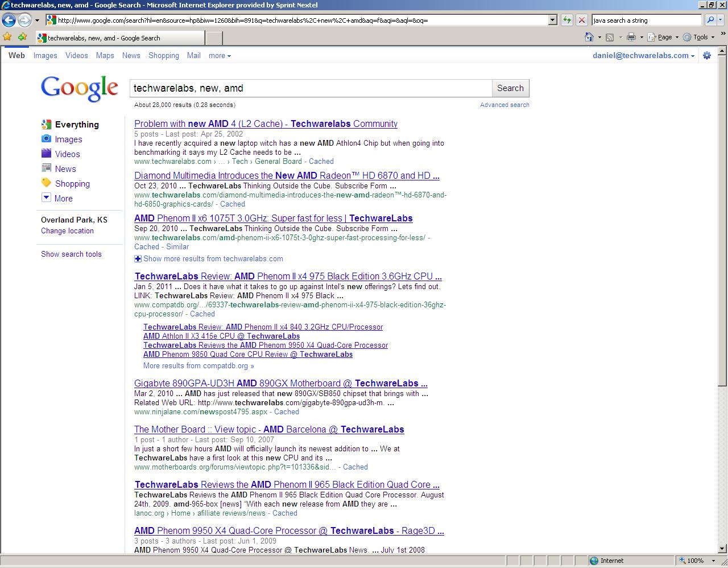Screen dimensions: 728x568
Task: Click the Print toolbar icon
Action: point(631,37)
